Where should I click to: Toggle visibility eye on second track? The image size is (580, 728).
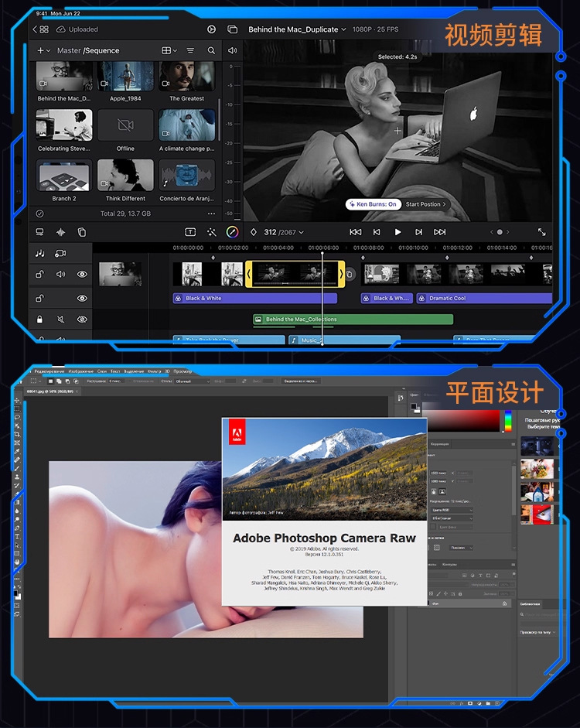click(x=82, y=298)
